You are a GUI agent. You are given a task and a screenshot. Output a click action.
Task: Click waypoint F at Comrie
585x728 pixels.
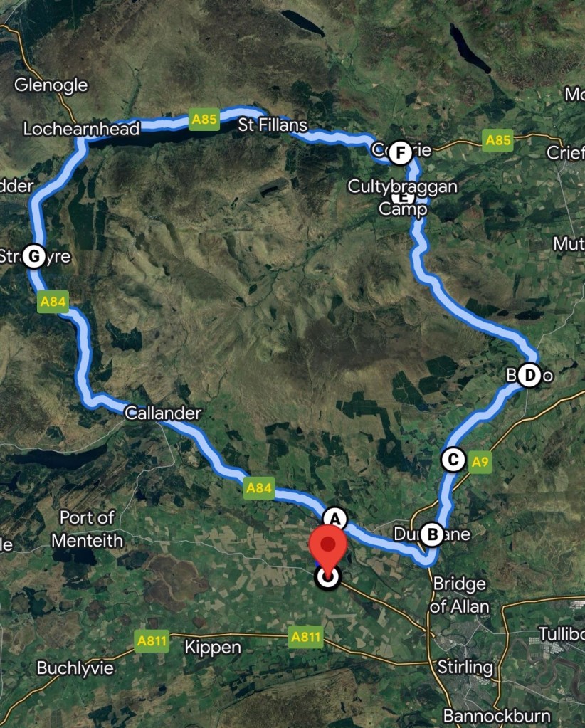(x=400, y=152)
